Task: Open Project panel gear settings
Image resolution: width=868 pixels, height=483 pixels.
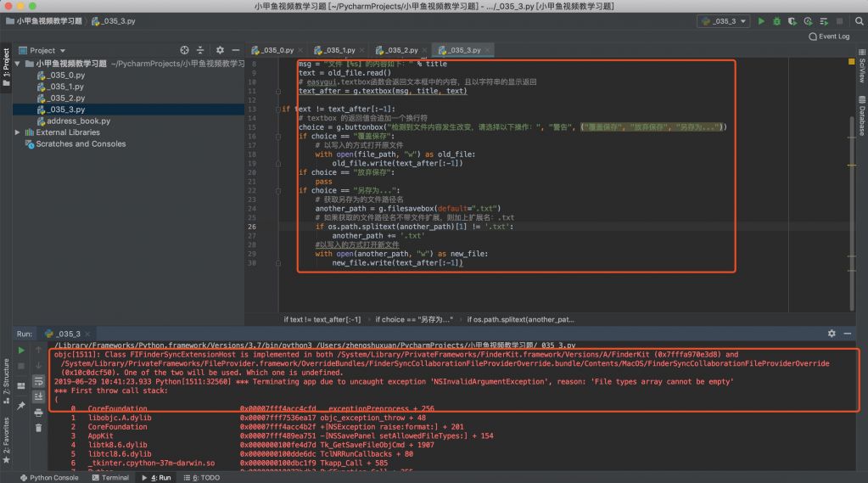Action: 220,50
